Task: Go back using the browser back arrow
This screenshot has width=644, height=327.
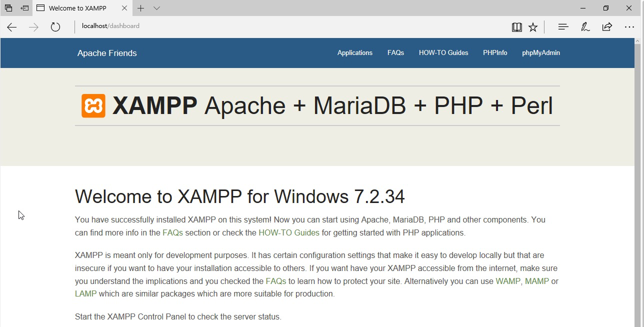Action: pos(12,27)
